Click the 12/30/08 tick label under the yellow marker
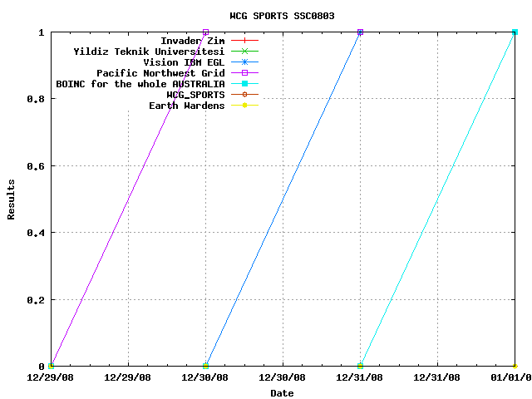The height and width of the screenshot is (399, 532). (205, 377)
